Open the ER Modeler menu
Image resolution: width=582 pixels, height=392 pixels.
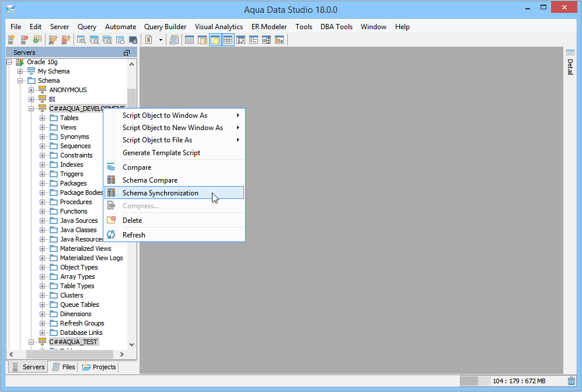(x=269, y=27)
